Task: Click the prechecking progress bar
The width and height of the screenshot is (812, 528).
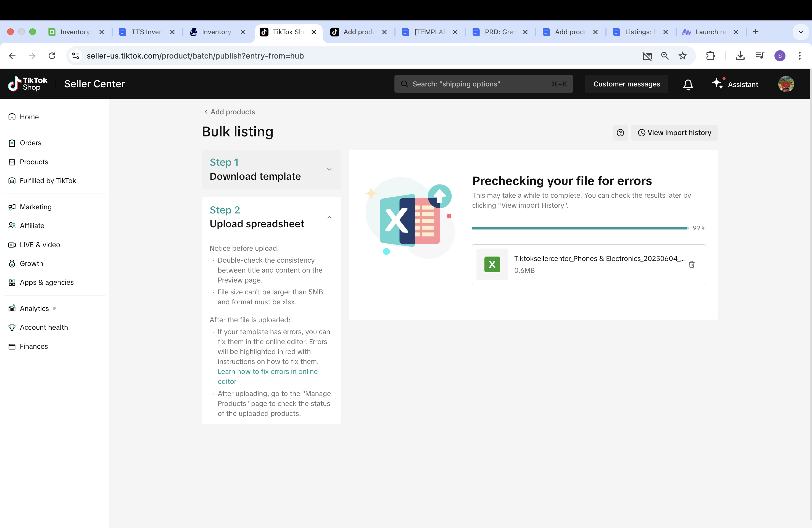Action: [x=580, y=228]
